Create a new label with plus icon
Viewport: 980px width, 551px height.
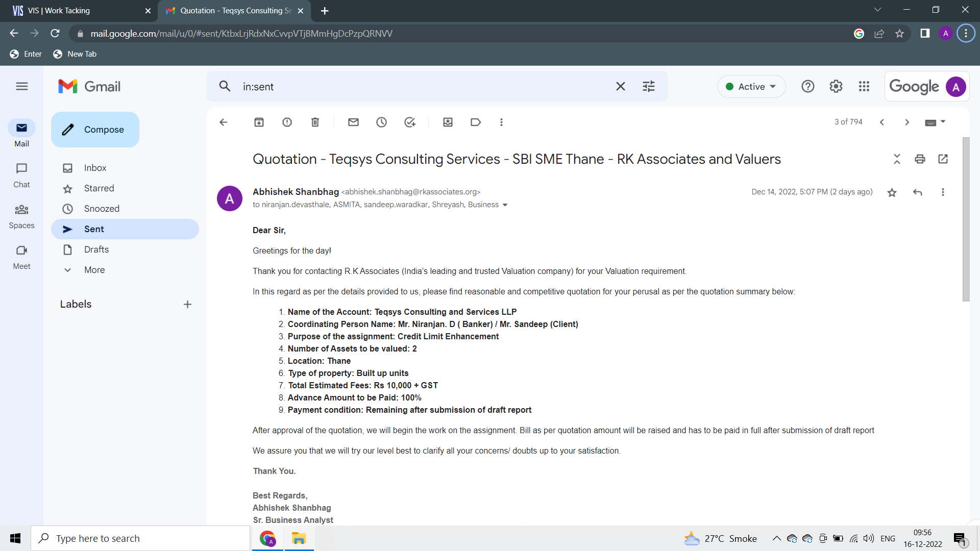pos(187,304)
